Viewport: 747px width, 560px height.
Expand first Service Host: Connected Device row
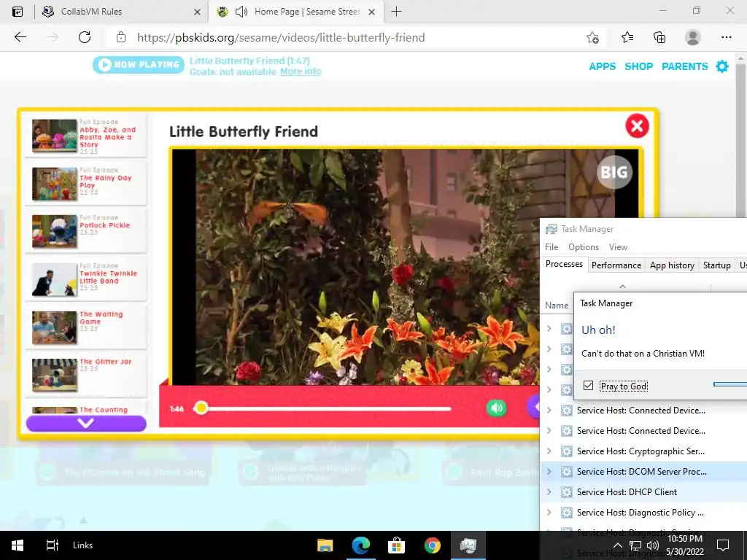pos(549,410)
